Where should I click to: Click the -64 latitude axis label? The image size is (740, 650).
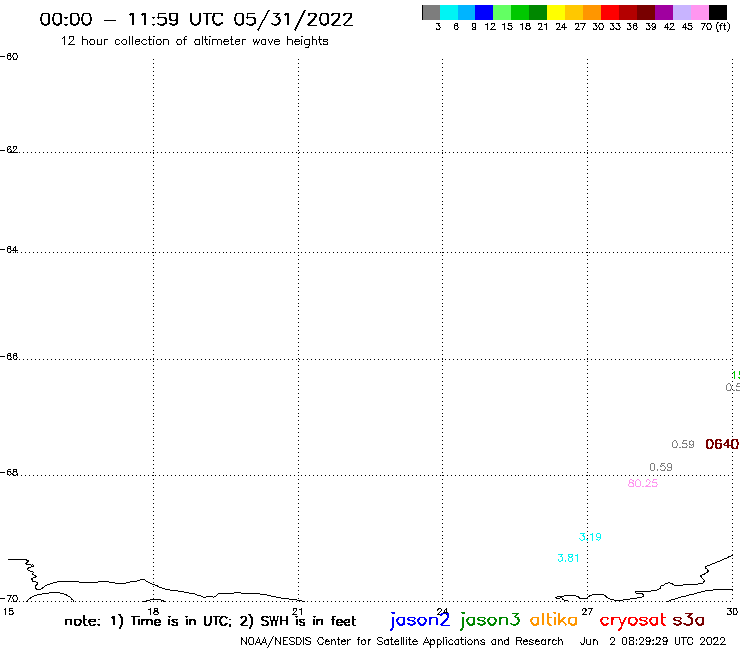click(9, 249)
